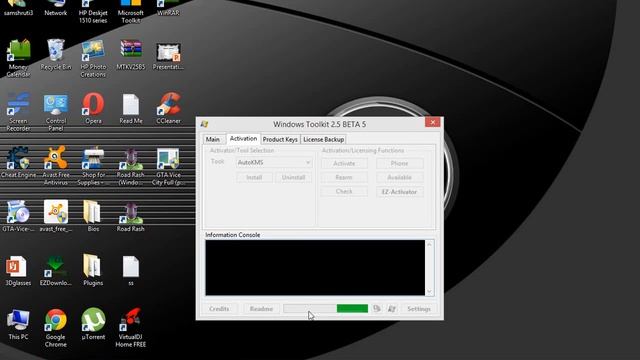Viewport: 640px width, 360px height.
Task: Click the Rearm button
Action: pos(344,177)
